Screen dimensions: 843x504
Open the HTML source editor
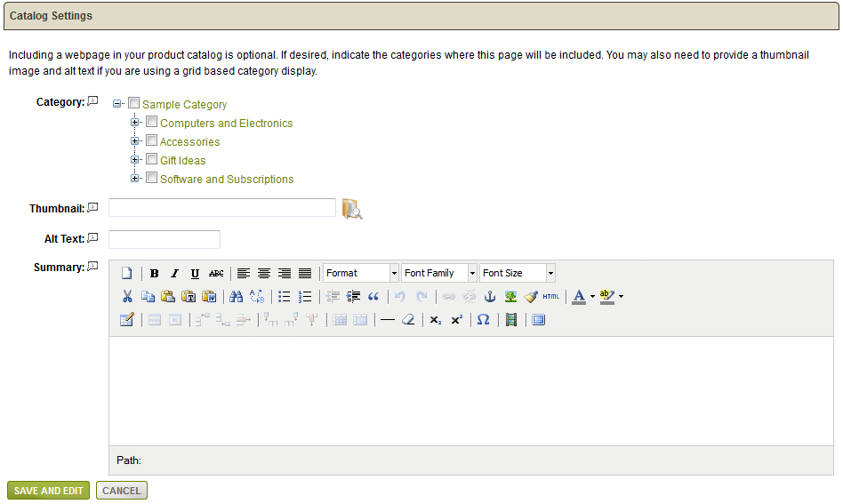[551, 296]
